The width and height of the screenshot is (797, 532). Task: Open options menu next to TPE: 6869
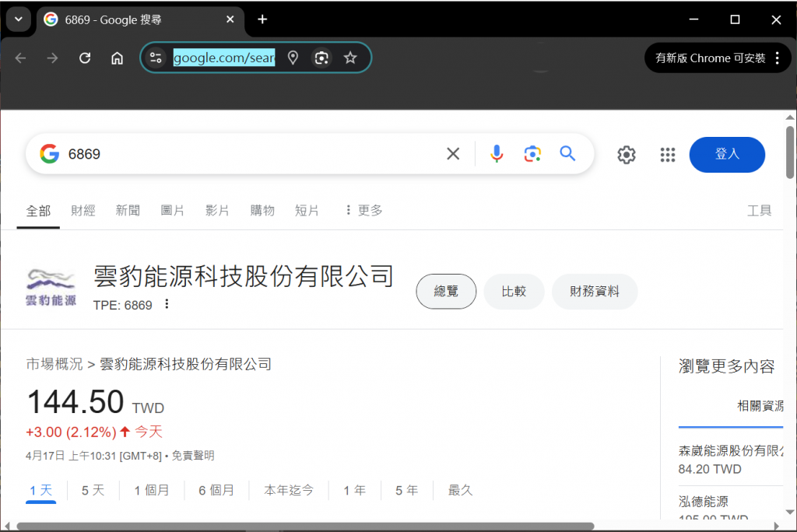pyautogui.click(x=167, y=304)
